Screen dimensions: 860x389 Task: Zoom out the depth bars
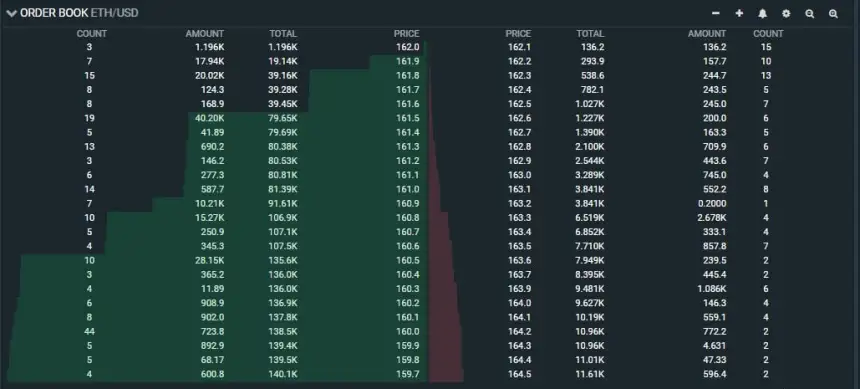pos(810,14)
